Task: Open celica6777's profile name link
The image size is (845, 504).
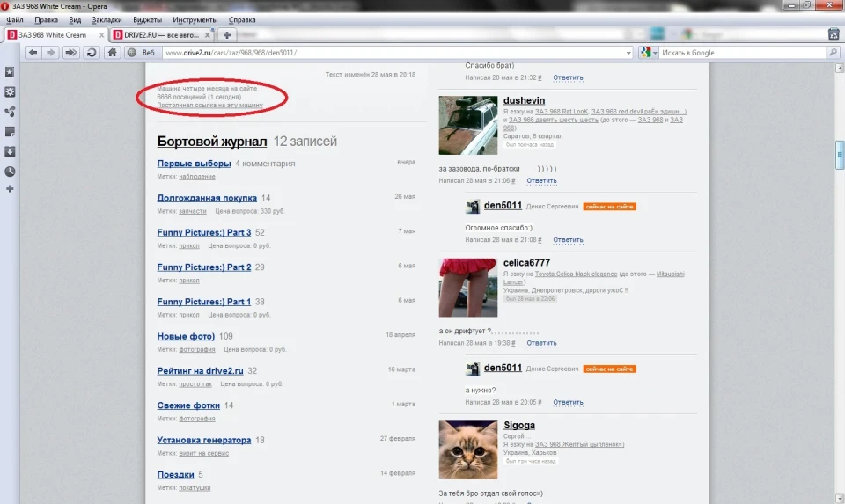Action: (x=526, y=263)
